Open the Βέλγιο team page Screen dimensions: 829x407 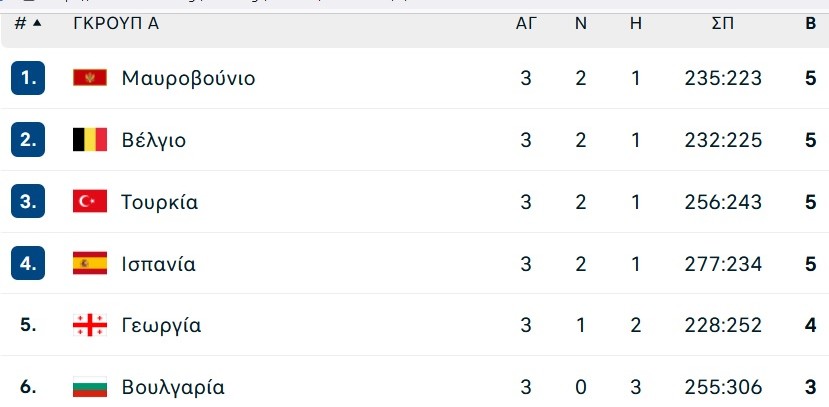pyautogui.click(x=154, y=141)
